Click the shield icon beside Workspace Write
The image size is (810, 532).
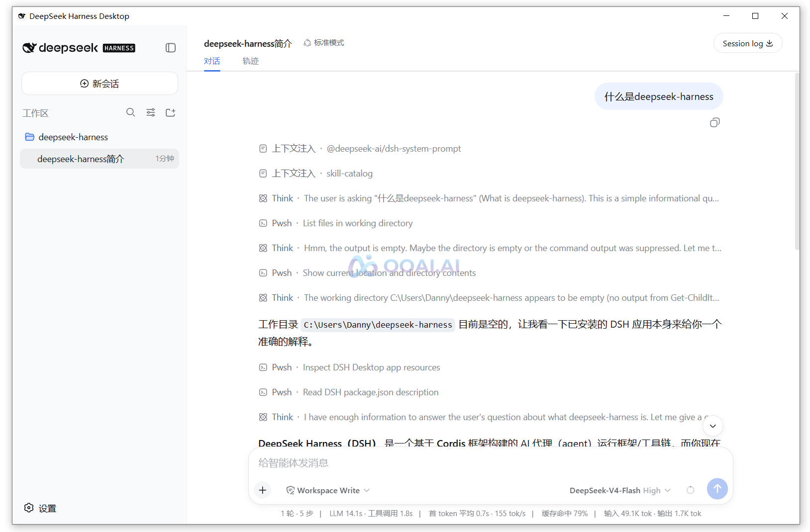tap(291, 490)
